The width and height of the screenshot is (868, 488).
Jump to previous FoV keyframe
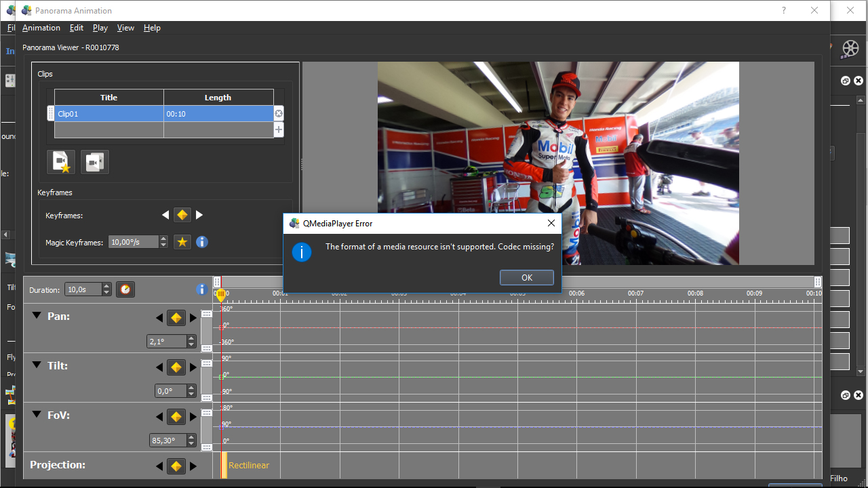click(x=159, y=417)
